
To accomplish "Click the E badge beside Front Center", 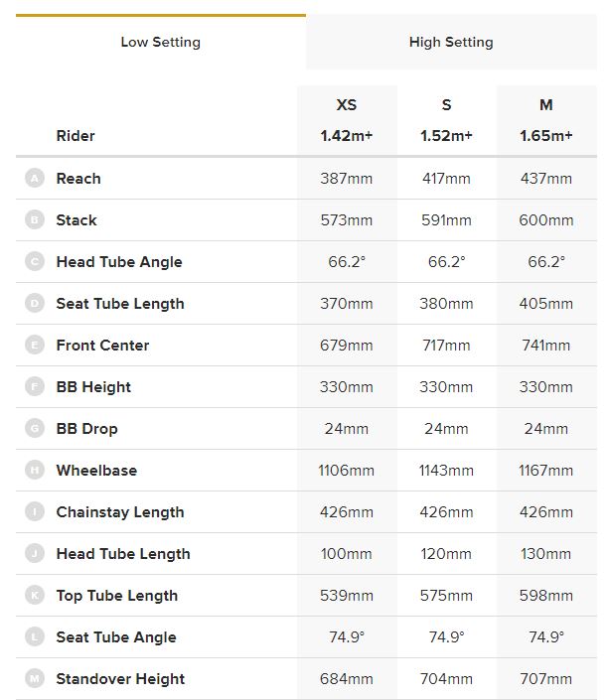I will coord(35,346).
